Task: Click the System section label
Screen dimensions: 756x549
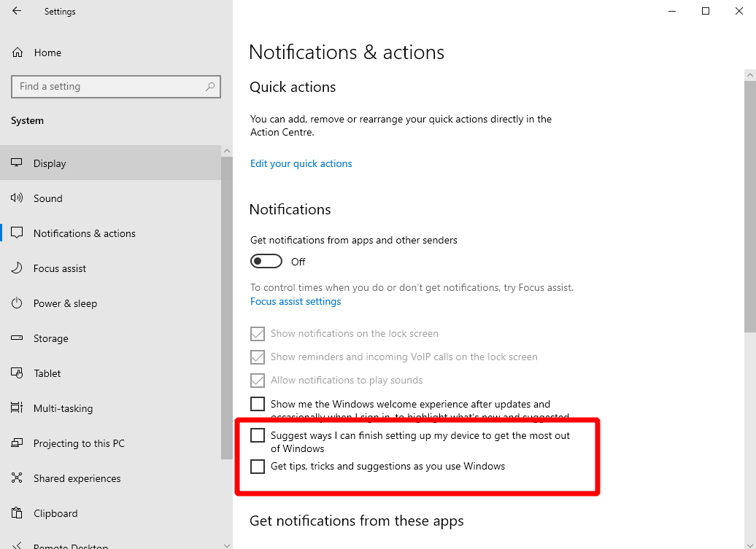Action: point(28,120)
